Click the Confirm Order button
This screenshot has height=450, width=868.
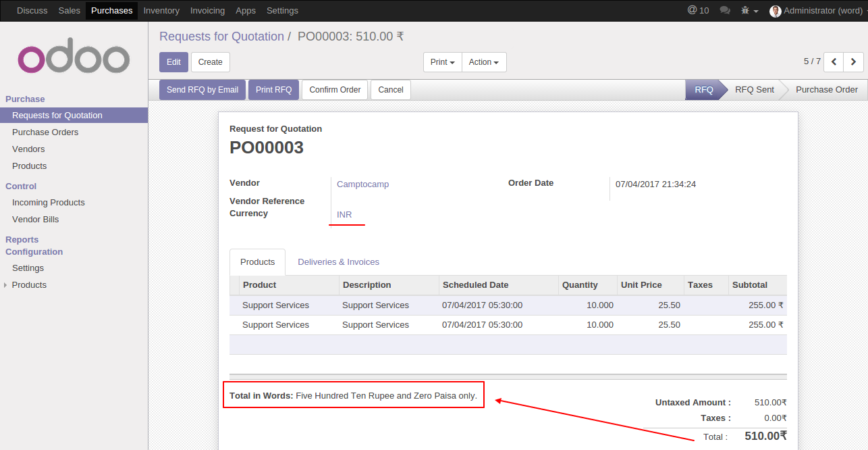pos(335,90)
